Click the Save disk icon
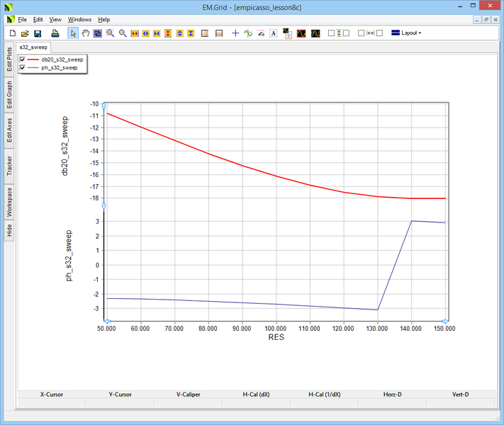 (38, 33)
